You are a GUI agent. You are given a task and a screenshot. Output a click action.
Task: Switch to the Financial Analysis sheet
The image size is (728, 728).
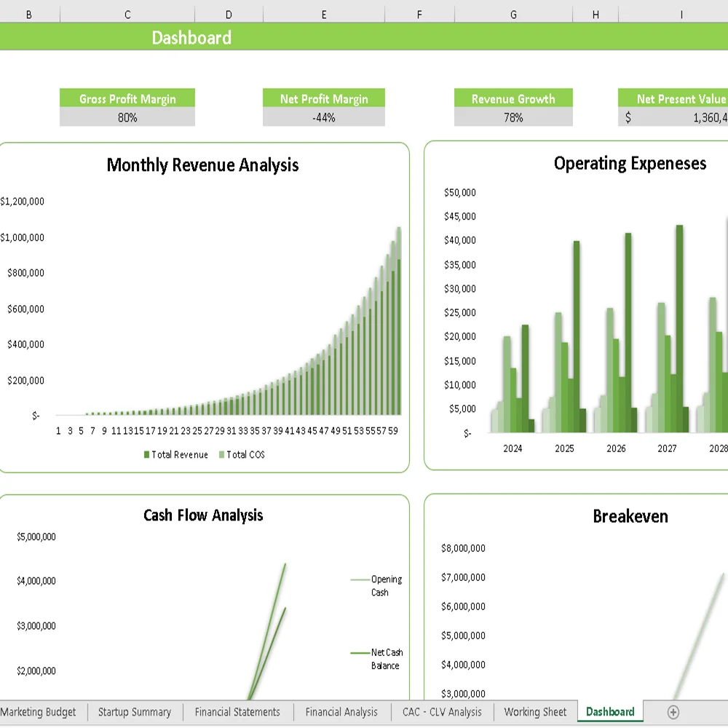[341, 712]
